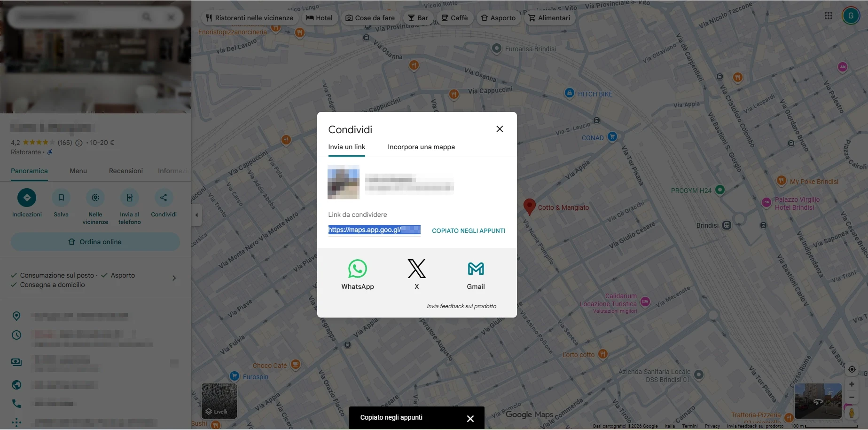Click the CONAD store marker
This screenshot has height=430, width=868.
click(612, 137)
